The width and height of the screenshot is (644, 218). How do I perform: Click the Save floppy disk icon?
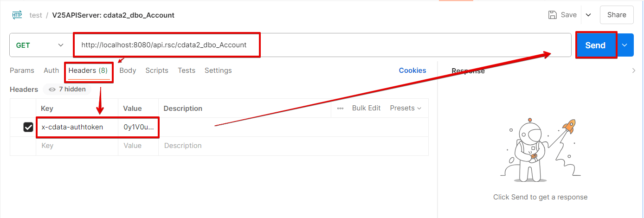(x=553, y=15)
